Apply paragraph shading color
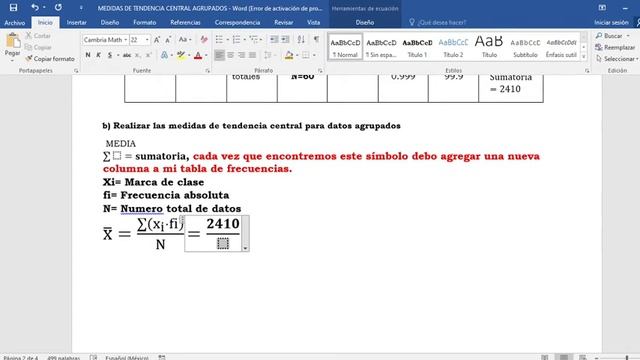Screen dimensions: 640x360 (x=289, y=55)
